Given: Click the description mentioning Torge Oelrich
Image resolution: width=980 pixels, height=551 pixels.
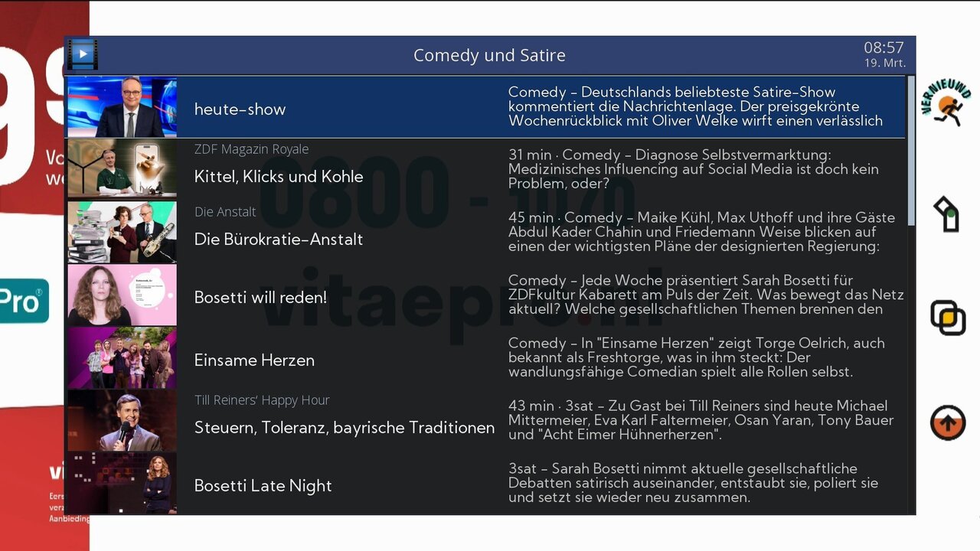Looking at the screenshot, I should [x=697, y=357].
